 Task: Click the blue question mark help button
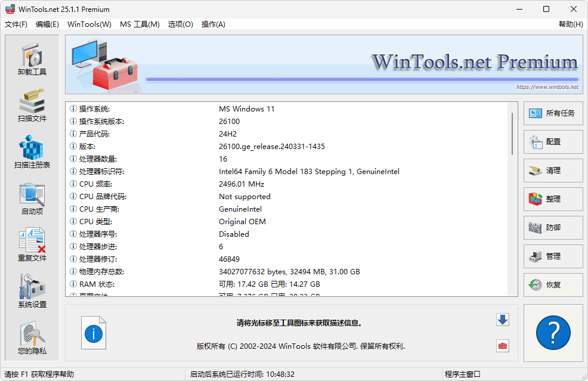tap(553, 333)
